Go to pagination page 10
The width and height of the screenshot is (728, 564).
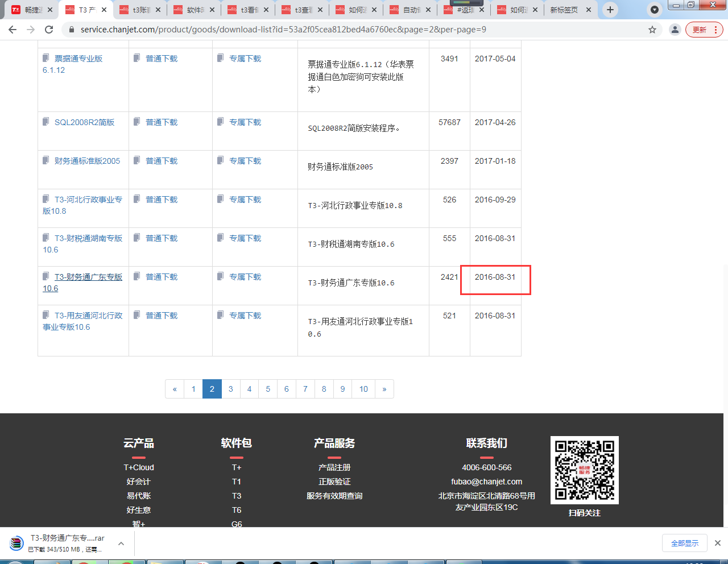[x=363, y=389]
